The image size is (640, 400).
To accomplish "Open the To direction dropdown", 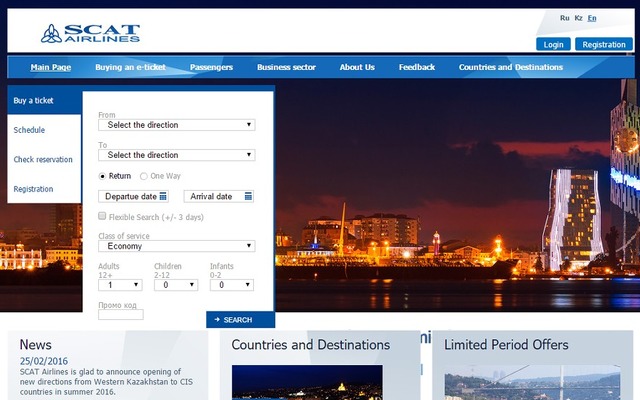I will [177, 155].
